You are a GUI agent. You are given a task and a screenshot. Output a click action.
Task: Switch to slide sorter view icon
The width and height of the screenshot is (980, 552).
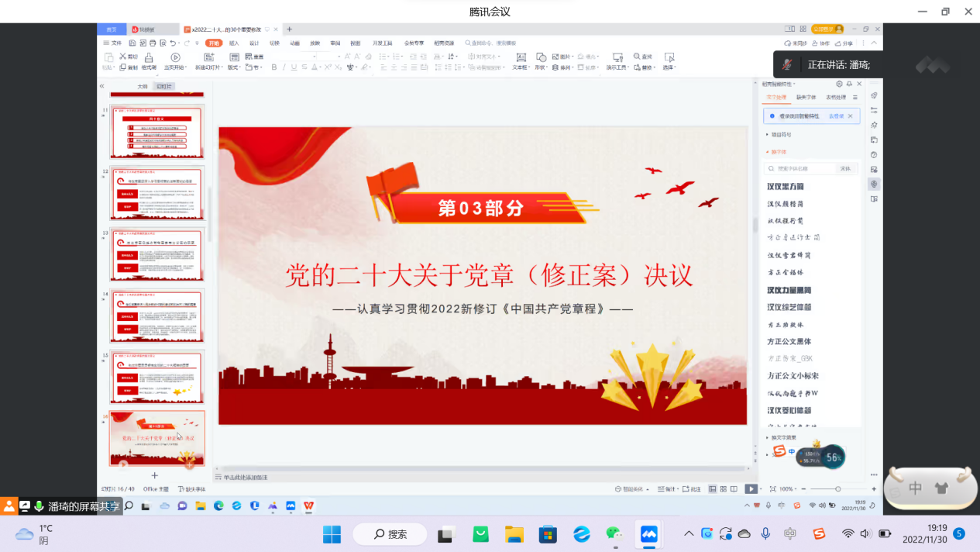click(723, 489)
